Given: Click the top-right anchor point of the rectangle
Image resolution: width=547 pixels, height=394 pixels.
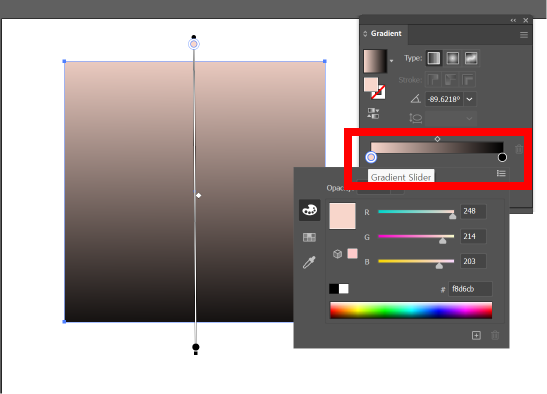Looking at the screenshot, I should pyautogui.click(x=325, y=61).
